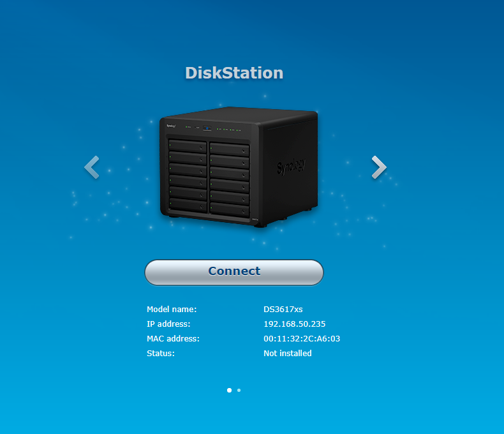Go to the previous device with left arrow
The height and width of the screenshot is (434, 504).
pos(92,167)
